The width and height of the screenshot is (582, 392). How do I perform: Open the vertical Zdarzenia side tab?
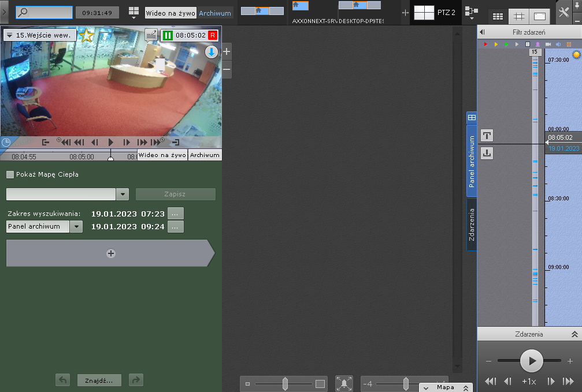[472, 225]
